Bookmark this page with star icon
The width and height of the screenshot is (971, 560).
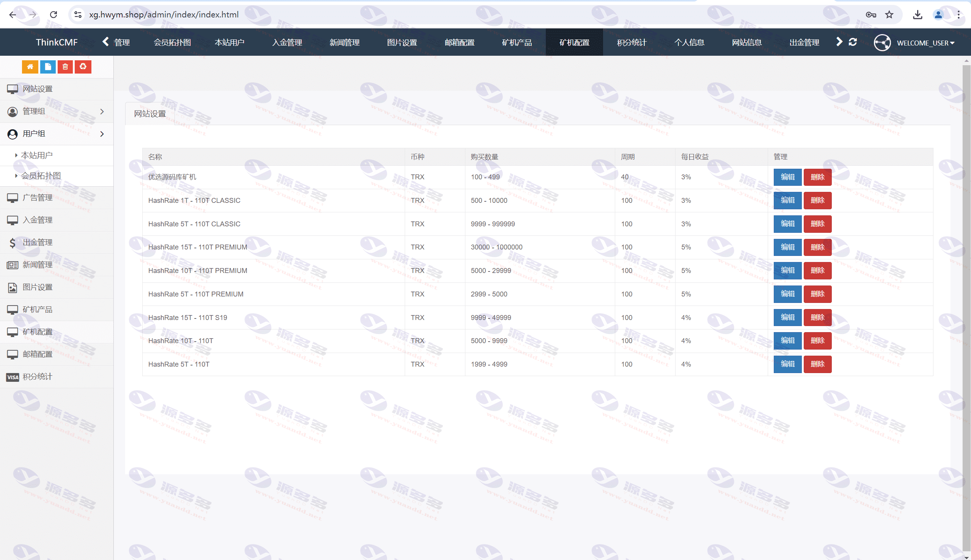coord(889,15)
